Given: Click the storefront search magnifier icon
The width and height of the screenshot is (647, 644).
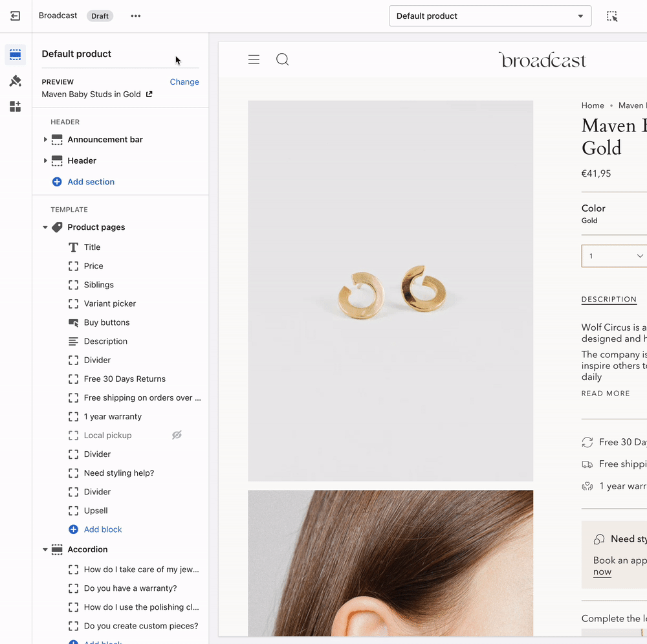Looking at the screenshot, I should click(282, 60).
